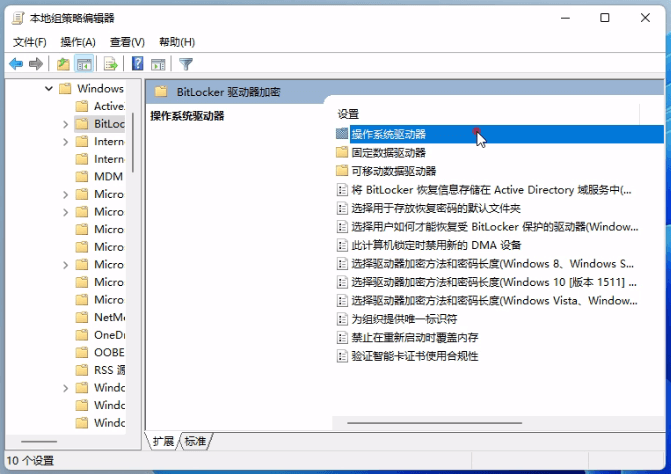Open the 帮助(H) menu
Image resolution: width=671 pixels, height=474 pixels.
[x=177, y=42]
